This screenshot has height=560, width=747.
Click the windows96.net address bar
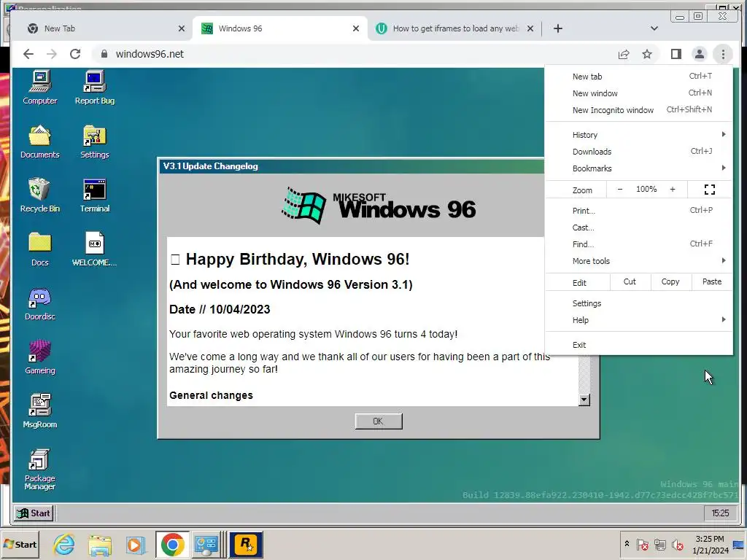click(352, 54)
